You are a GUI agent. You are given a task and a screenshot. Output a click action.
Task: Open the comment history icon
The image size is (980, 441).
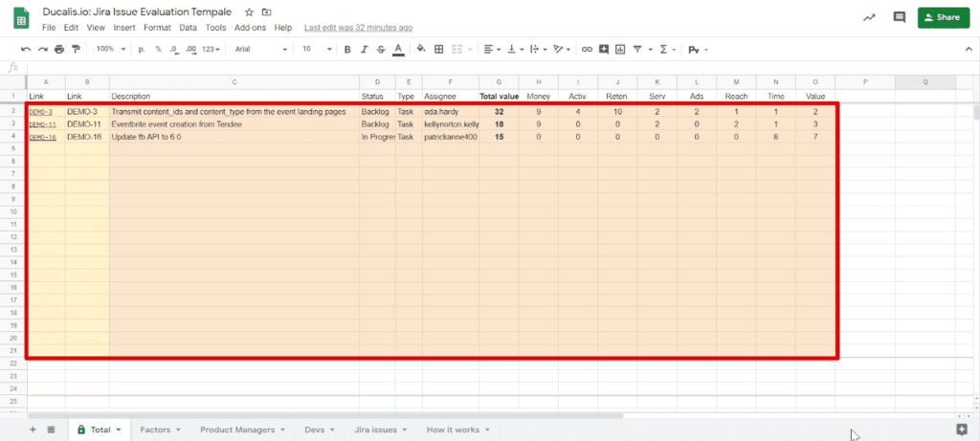[x=899, y=17]
